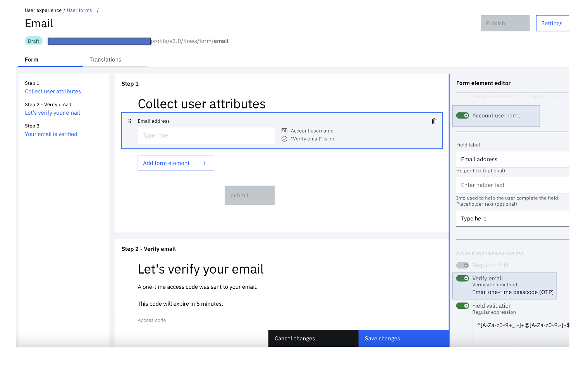
Task: Click the Helper text (optional) label
Action: [x=481, y=171]
